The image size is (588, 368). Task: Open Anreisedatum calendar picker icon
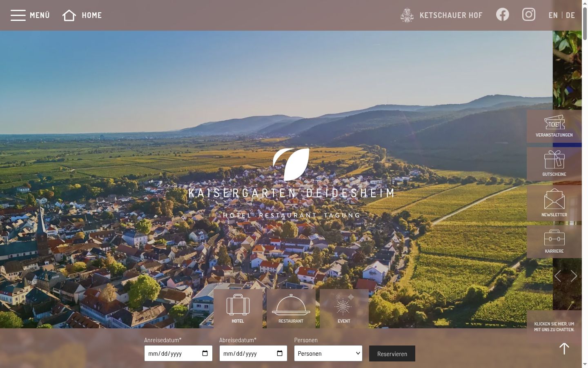[x=205, y=353]
